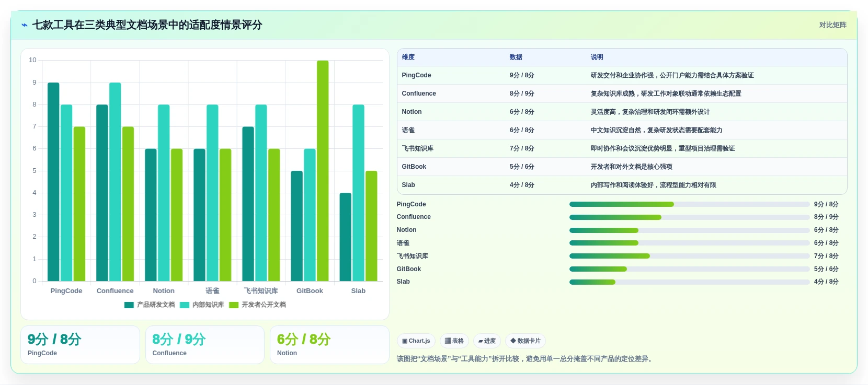Viewport: 868px width, 385px height.
Task: Click the Confluence progress bar
Action: click(x=689, y=217)
